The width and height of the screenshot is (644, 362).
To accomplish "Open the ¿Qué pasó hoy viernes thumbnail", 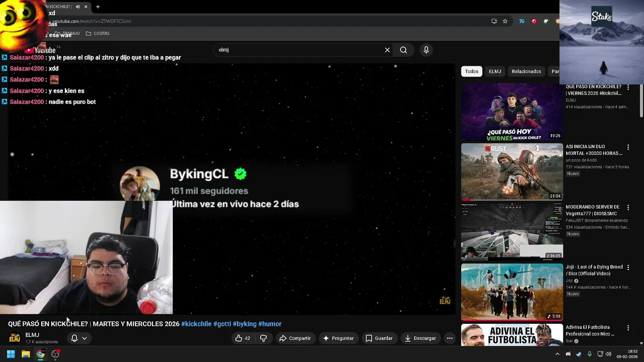I will 512,112.
